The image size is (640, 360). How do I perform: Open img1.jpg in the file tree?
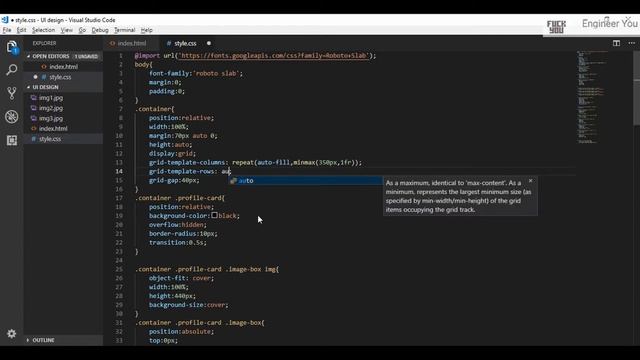[51, 98]
